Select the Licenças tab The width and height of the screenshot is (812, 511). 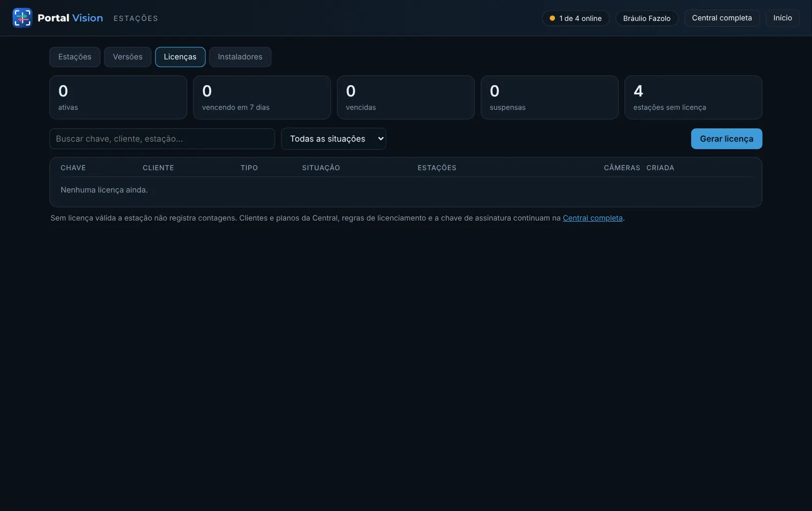(x=180, y=57)
